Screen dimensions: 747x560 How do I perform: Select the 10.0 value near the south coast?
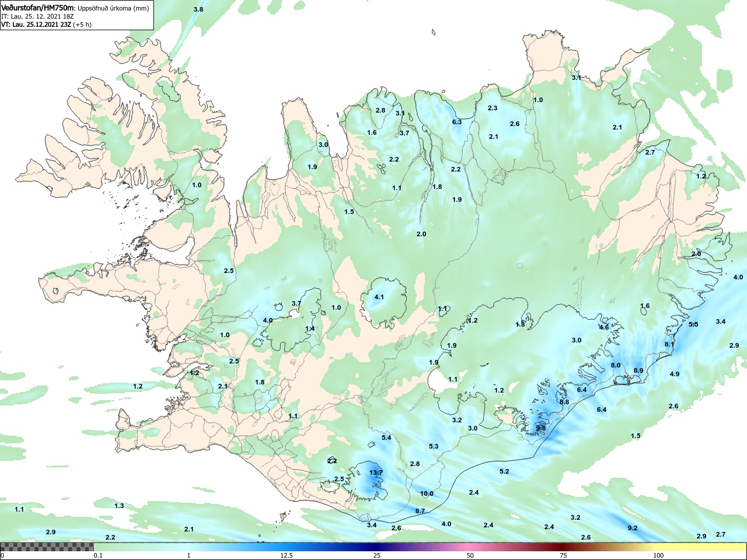427,494
